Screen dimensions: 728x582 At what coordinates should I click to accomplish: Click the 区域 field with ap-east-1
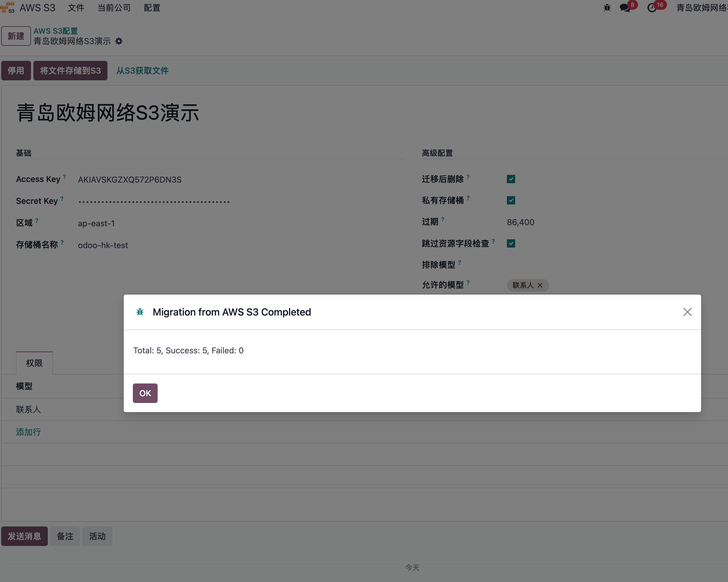pos(240,223)
